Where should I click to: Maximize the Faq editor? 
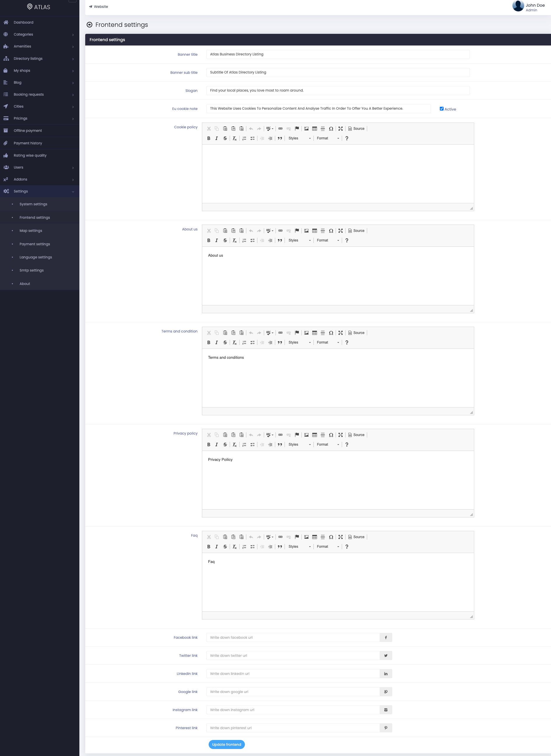(x=341, y=537)
